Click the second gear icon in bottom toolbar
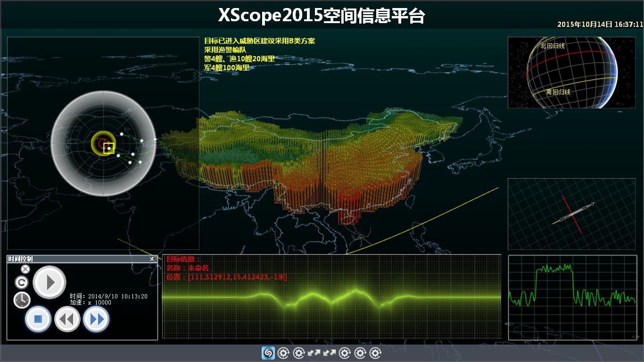 point(298,353)
